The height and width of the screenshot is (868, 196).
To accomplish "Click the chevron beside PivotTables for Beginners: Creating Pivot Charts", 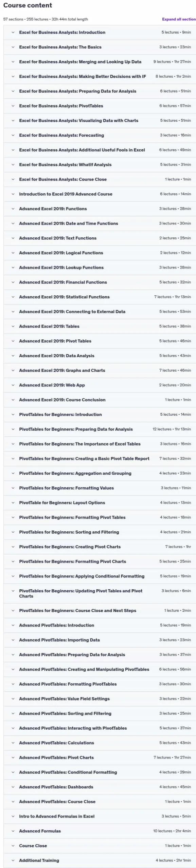I will [x=13, y=547].
